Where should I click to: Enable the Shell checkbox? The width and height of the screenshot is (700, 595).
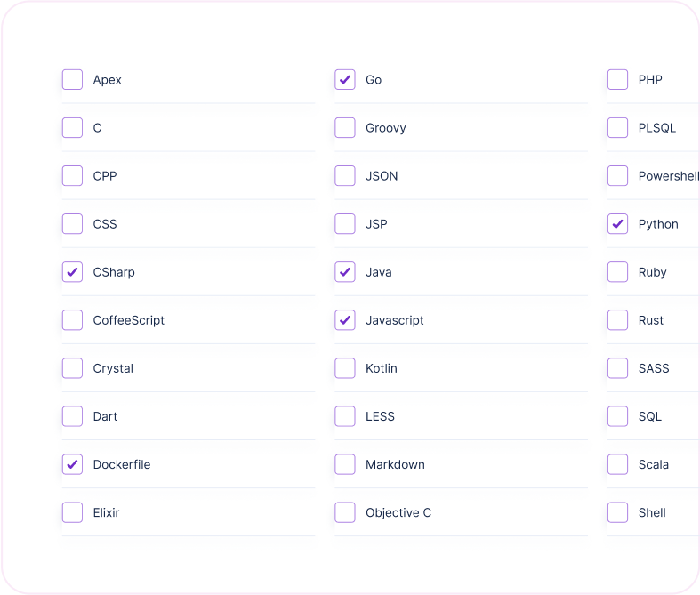click(618, 512)
